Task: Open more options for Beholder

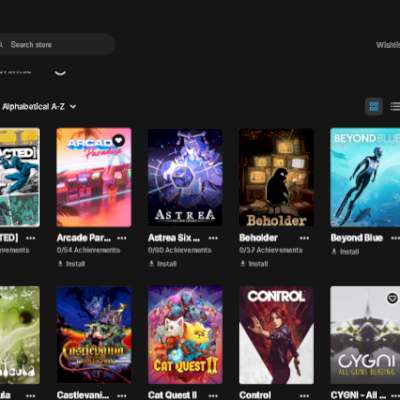Action: click(304, 238)
